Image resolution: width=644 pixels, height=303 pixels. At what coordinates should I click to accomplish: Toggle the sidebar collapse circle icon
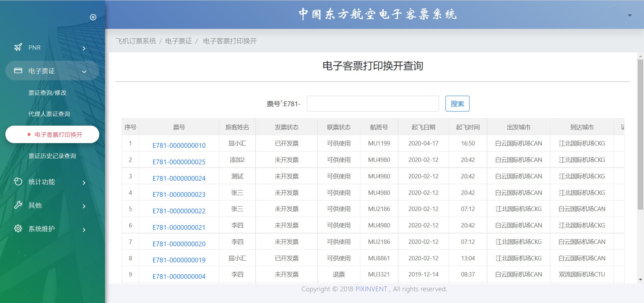click(93, 17)
